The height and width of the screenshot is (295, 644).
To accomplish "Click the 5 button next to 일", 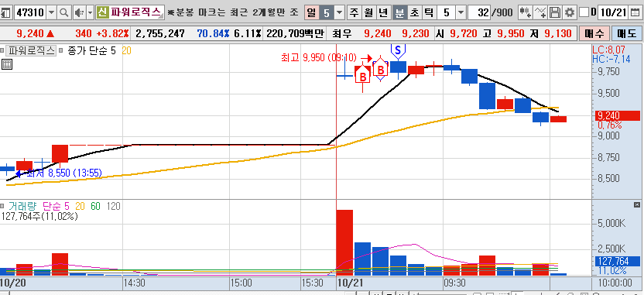I will [327, 12].
